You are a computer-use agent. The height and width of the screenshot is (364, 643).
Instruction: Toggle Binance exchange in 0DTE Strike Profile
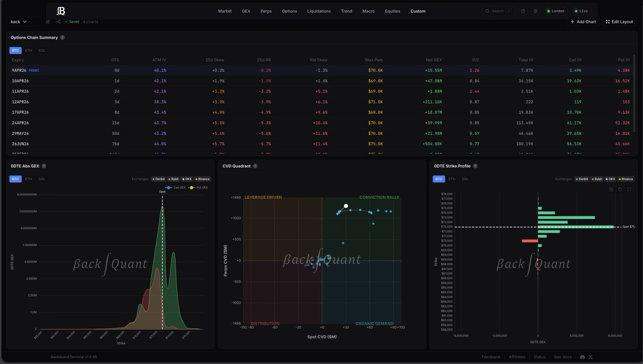[x=625, y=179]
